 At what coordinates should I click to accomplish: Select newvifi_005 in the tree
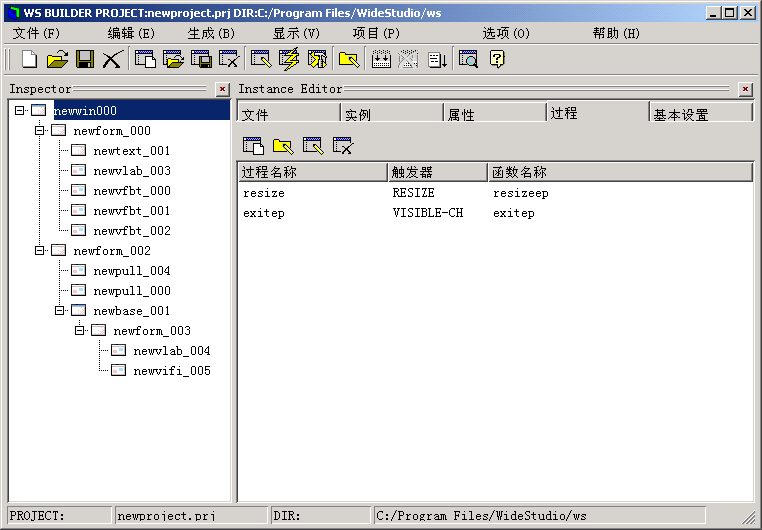172,371
